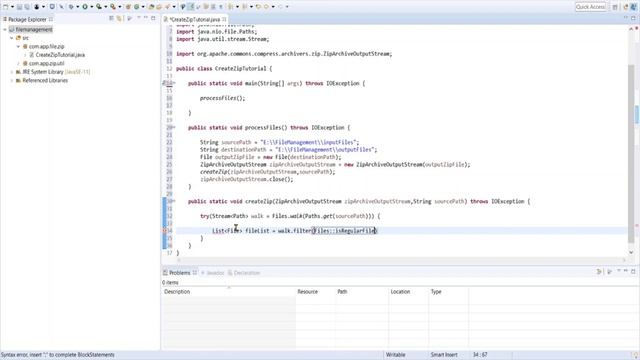Click in the Quick Access search field
Screen dimensions: 640x360
click(x=591, y=7)
